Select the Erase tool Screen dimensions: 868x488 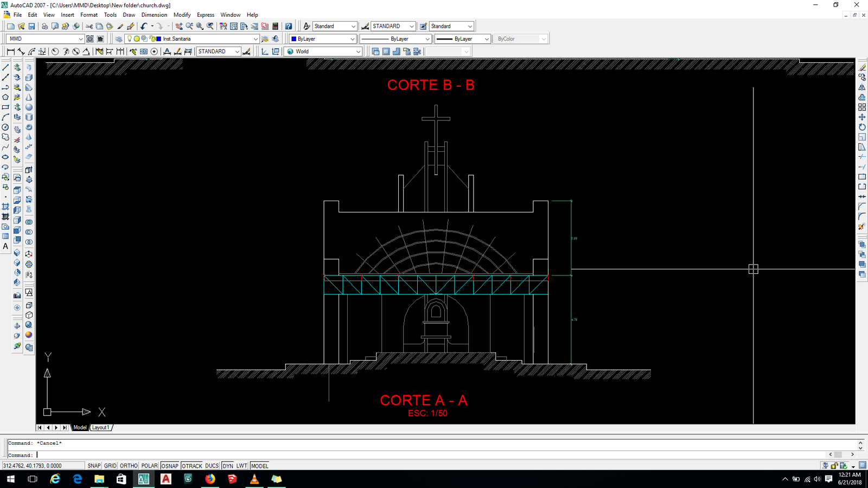[862, 68]
